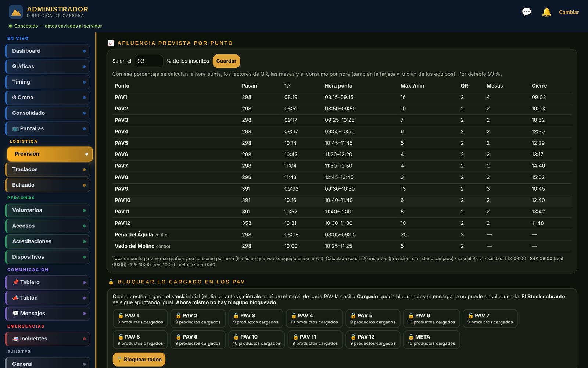Toggle lock for PAV 4

[x=314, y=319]
